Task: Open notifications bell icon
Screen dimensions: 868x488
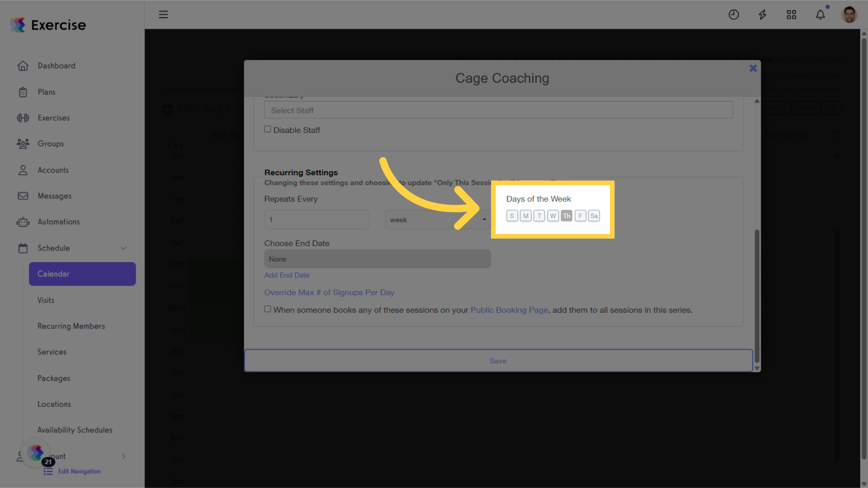Action: [820, 14]
